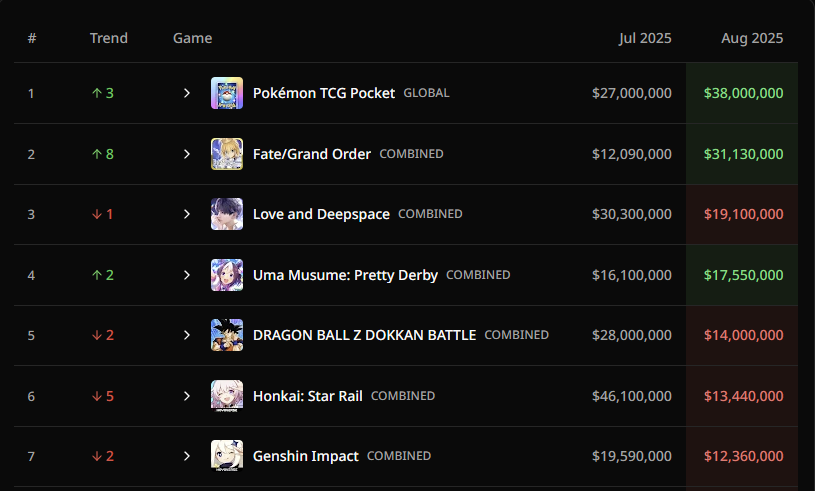Click the Trend column header

tap(109, 38)
